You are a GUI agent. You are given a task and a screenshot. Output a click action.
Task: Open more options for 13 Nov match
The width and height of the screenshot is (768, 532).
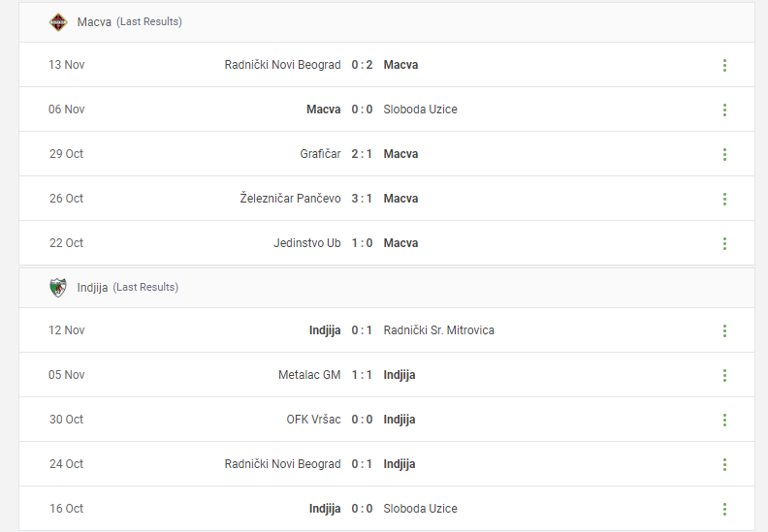click(x=724, y=65)
